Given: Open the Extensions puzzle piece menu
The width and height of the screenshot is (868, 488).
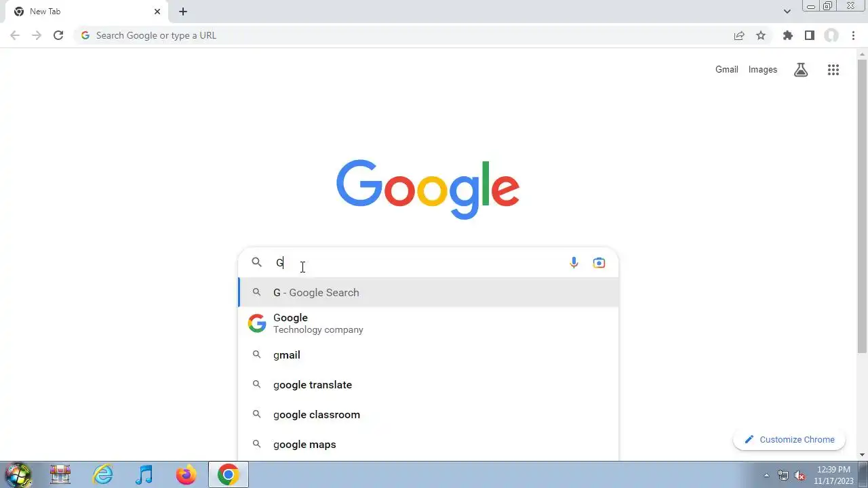Looking at the screenshot, I should (x=788, y=35).
